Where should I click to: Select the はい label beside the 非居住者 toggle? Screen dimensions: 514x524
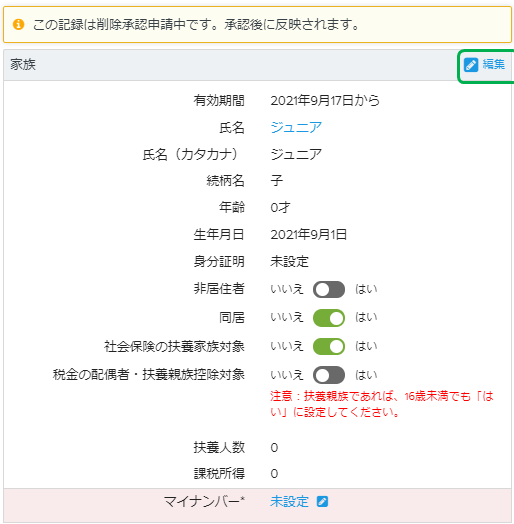pyautogui.click(x=366, y=289)
